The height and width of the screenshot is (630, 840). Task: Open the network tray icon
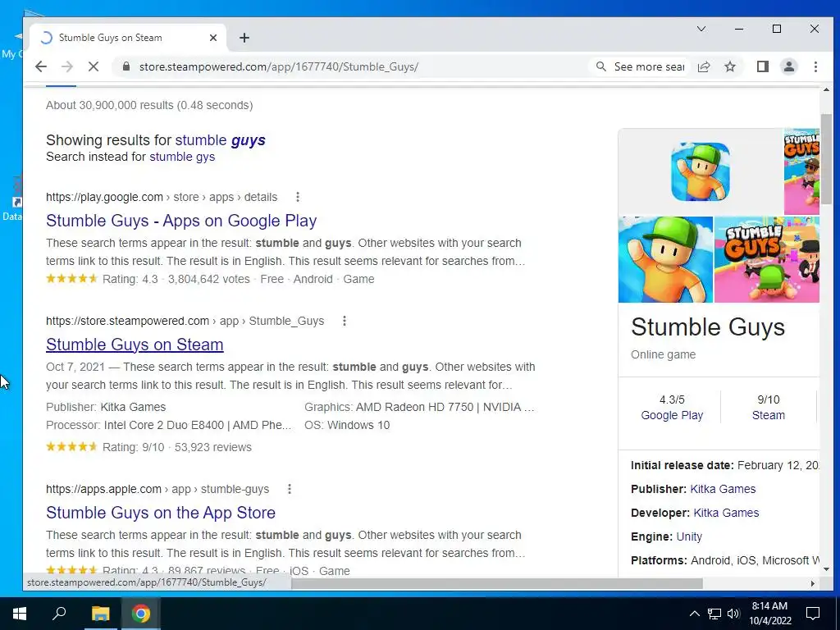pyautogui.click(x=714, y=614)
